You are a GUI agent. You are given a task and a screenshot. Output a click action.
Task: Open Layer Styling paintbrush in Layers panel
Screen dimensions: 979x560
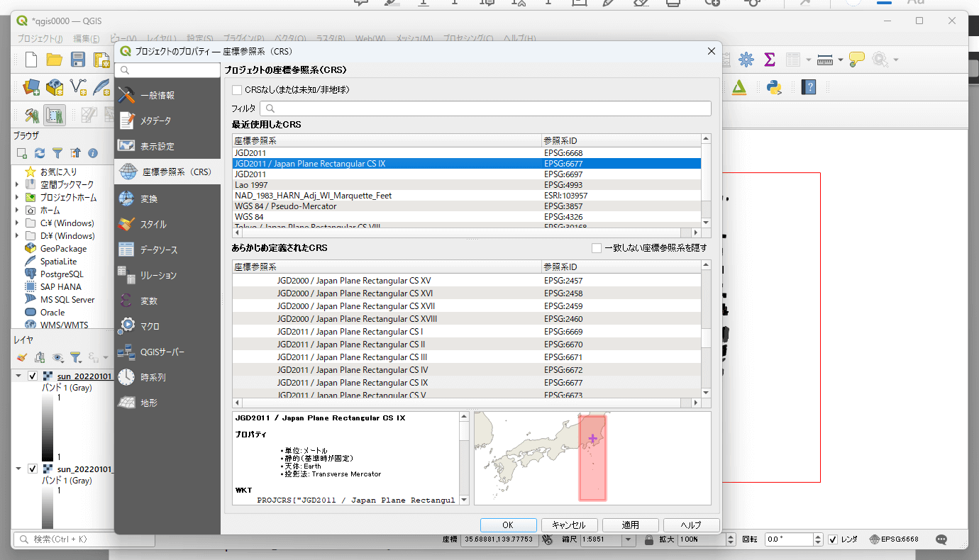click(22, 357)
